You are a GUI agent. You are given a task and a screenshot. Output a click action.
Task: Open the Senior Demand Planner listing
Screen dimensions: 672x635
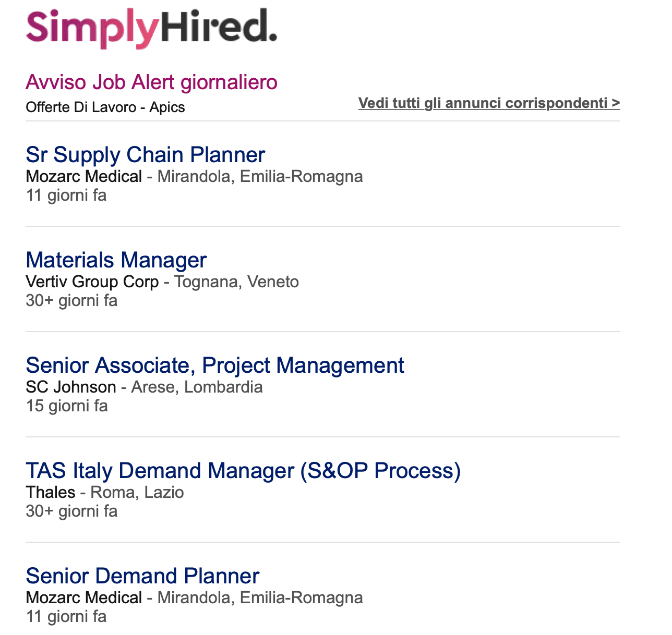pyautogui.click(x=142, y=576)
